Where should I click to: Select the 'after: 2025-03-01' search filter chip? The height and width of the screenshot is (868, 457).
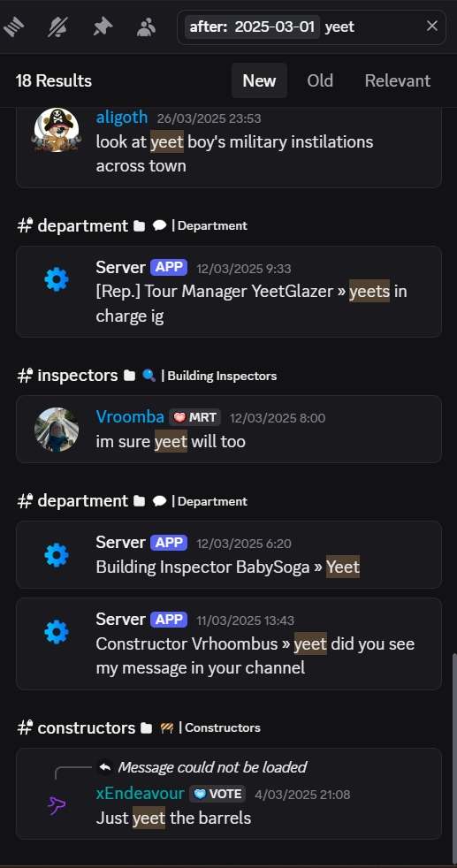[252, 27]
